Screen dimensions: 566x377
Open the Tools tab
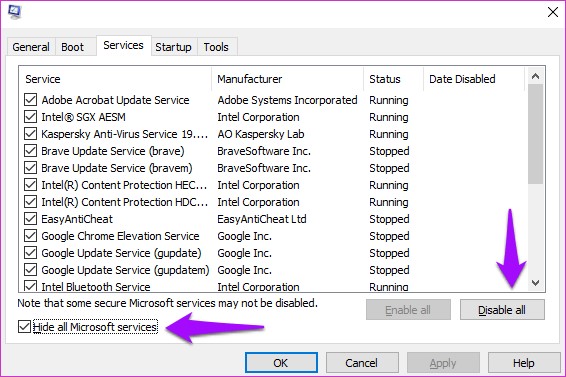(x=216, y=47)
